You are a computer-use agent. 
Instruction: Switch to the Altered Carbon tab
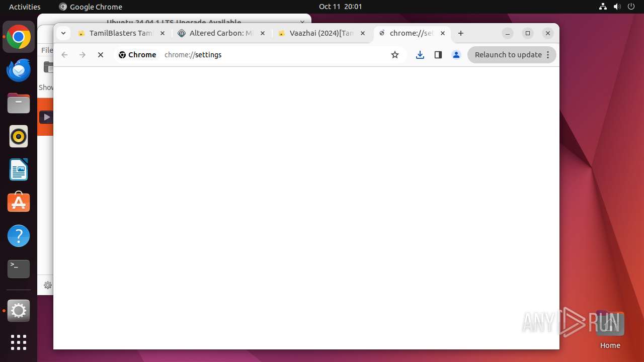[221, 33]
